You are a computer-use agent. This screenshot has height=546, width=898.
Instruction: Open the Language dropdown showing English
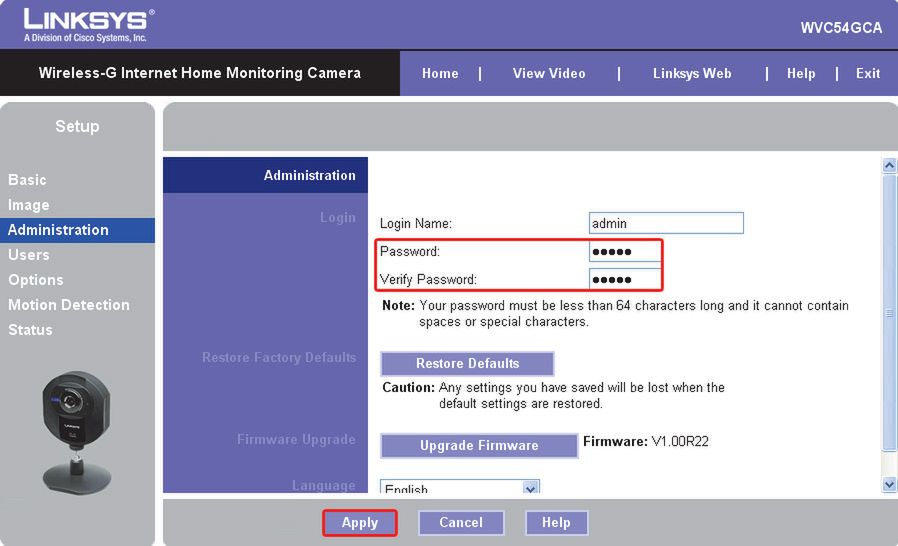click(x=459, y=487)
